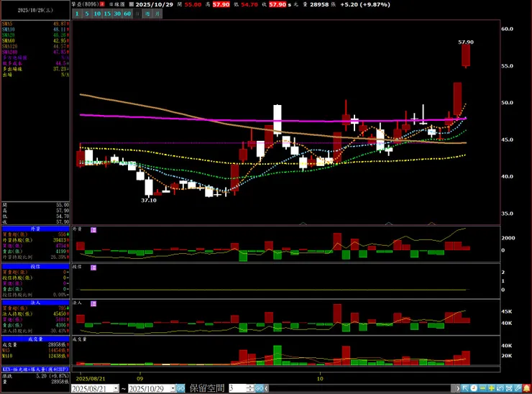Image resolution: width=532 pixels, height=394 pixels.
Task: Select the 5-minute timeframe button
Action: click(87, 14)
